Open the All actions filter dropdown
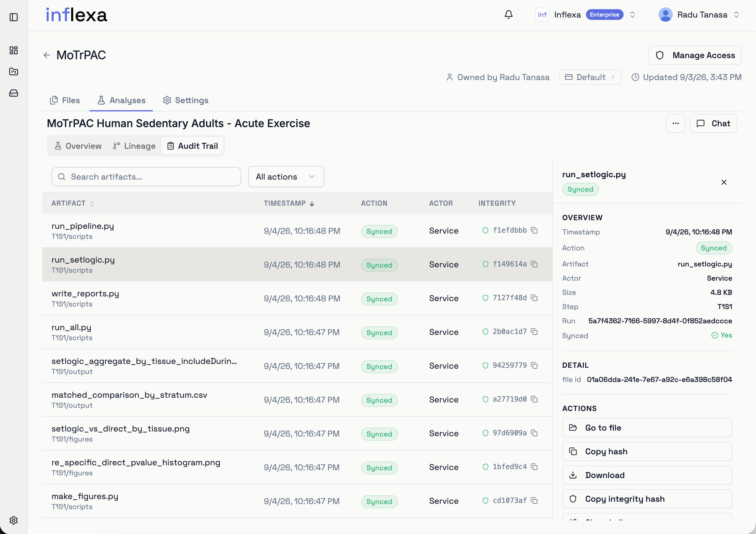The image size is (756, 534). 286,177
